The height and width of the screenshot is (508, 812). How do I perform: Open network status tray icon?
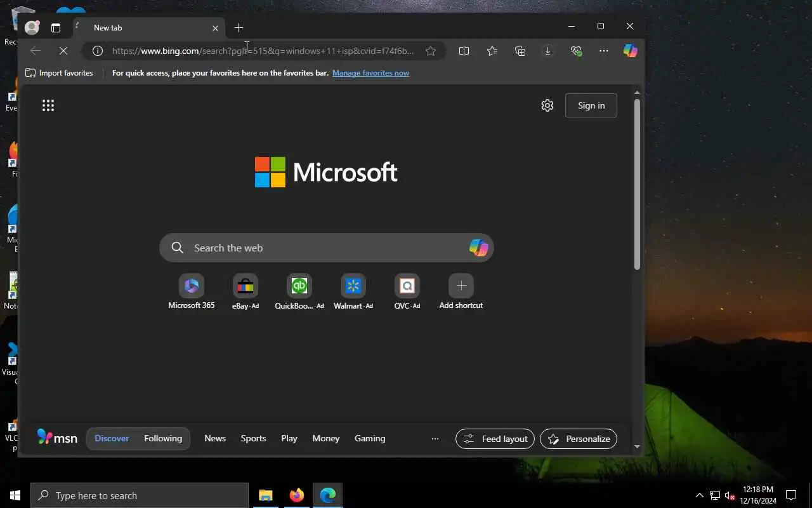pos(715,495)
